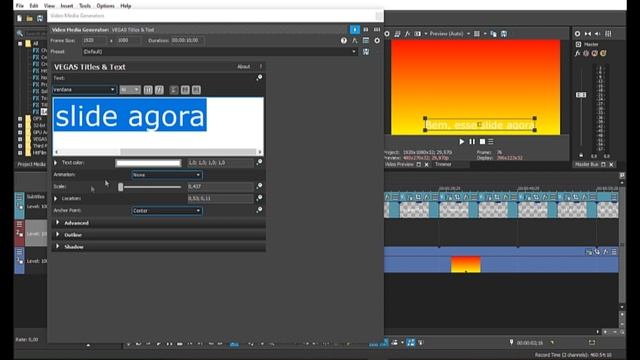
Task: Open the File menu
Action: (20, 6)
